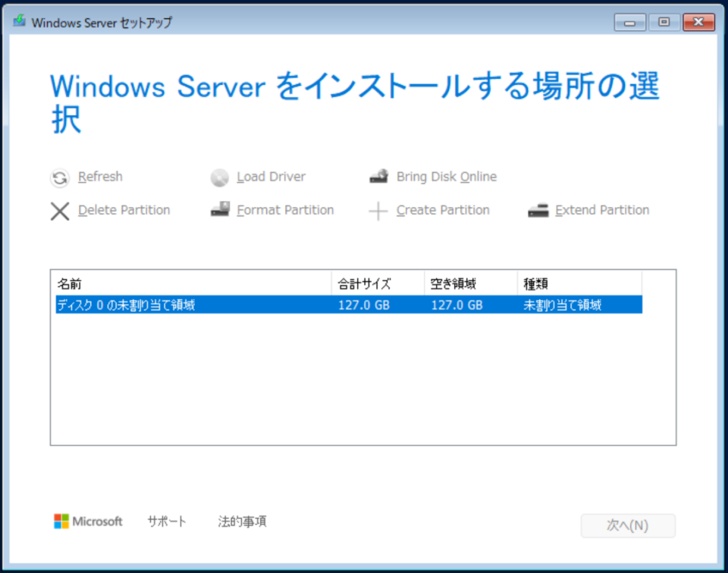The width and height of the screenshot is (728, 573).
Task: Click the Delete Partition X icon
Action: 60,211
